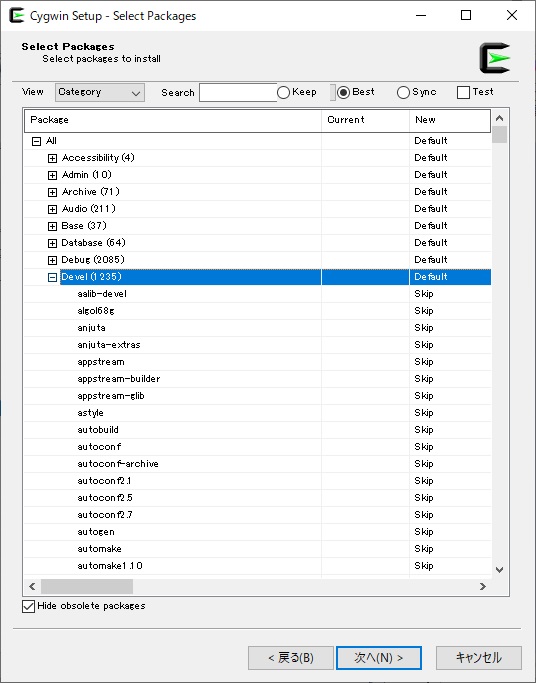This screenshot has width=536, height=683.
Task: Click the 戻る(B) back button
Action: tap(291, 657)
